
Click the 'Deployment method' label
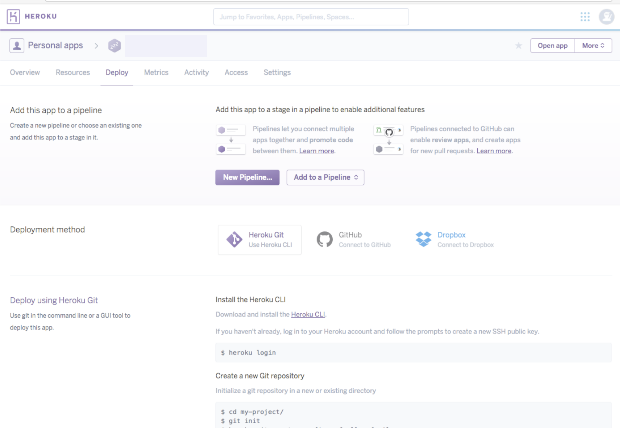(47, 230)
